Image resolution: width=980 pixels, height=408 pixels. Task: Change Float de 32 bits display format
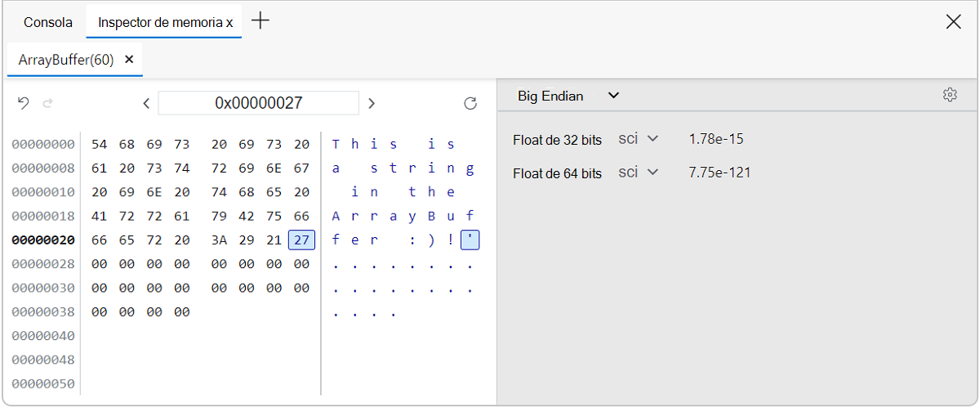pos(639,139)
